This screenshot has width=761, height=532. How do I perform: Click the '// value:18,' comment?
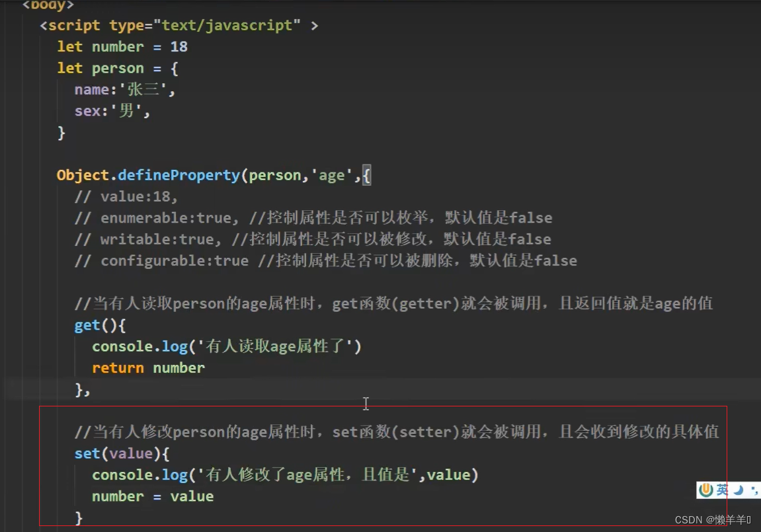point(126,196)
